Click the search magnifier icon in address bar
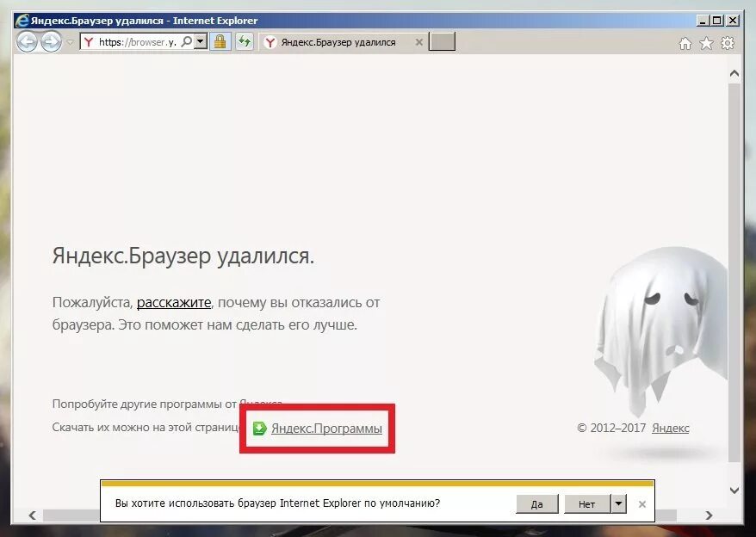The image size is (756, 537). [186, 41]
